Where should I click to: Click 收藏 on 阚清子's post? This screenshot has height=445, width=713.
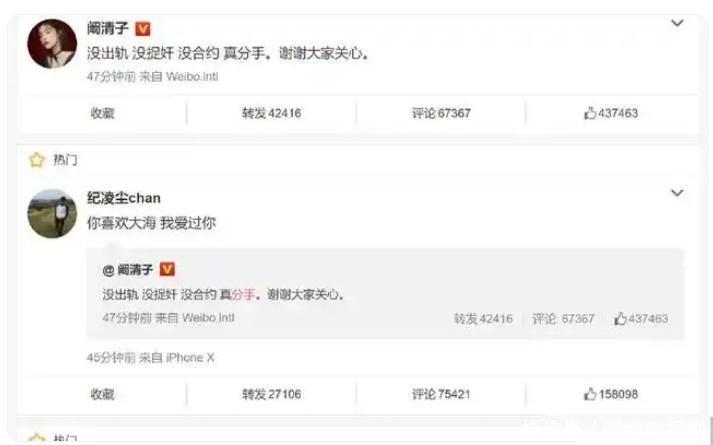(102, 113)
